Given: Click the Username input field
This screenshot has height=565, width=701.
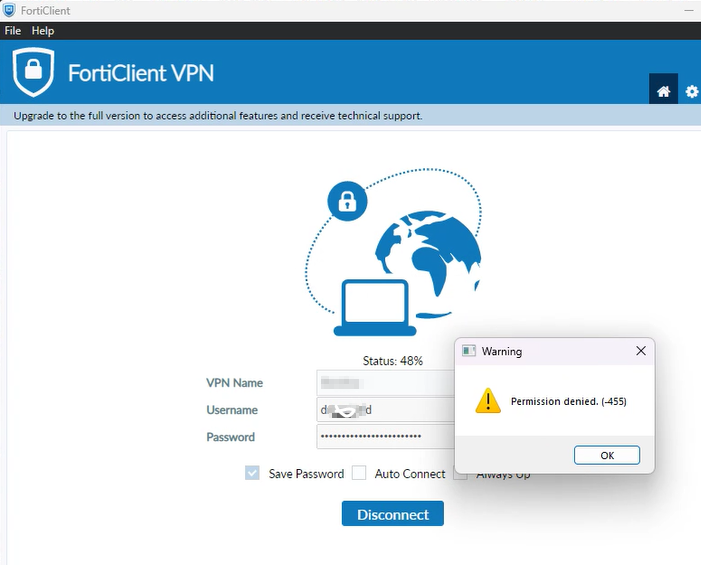Looking at the screenshot, I should [x=384, y=410].
